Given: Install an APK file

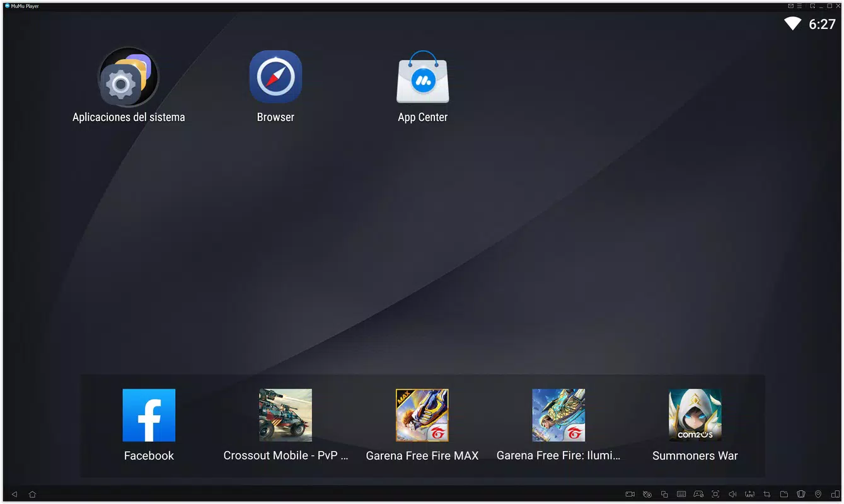Looking at the screenshot, I should pos(749,495).
